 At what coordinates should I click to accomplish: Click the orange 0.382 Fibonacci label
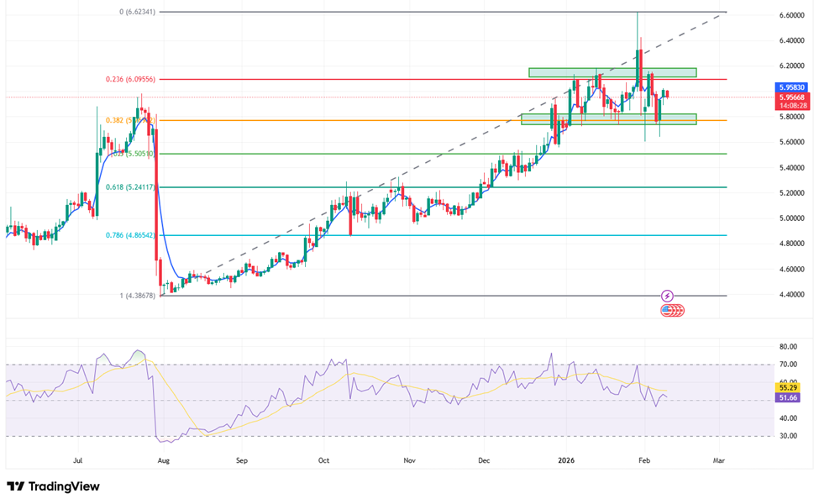[130, 120]
